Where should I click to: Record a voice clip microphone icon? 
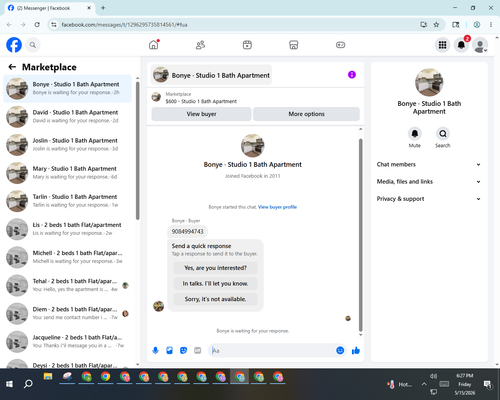(x=155, y=350)
